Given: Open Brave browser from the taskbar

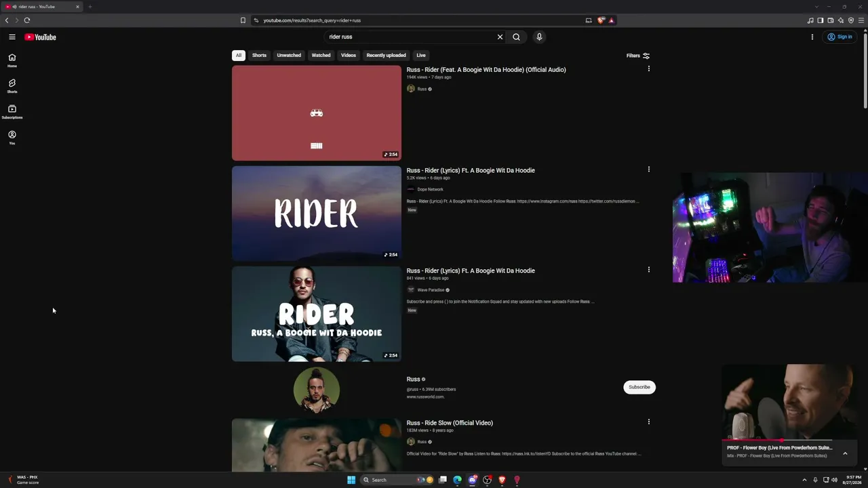Looking at the screenshot, I should (x=502, y=480).
